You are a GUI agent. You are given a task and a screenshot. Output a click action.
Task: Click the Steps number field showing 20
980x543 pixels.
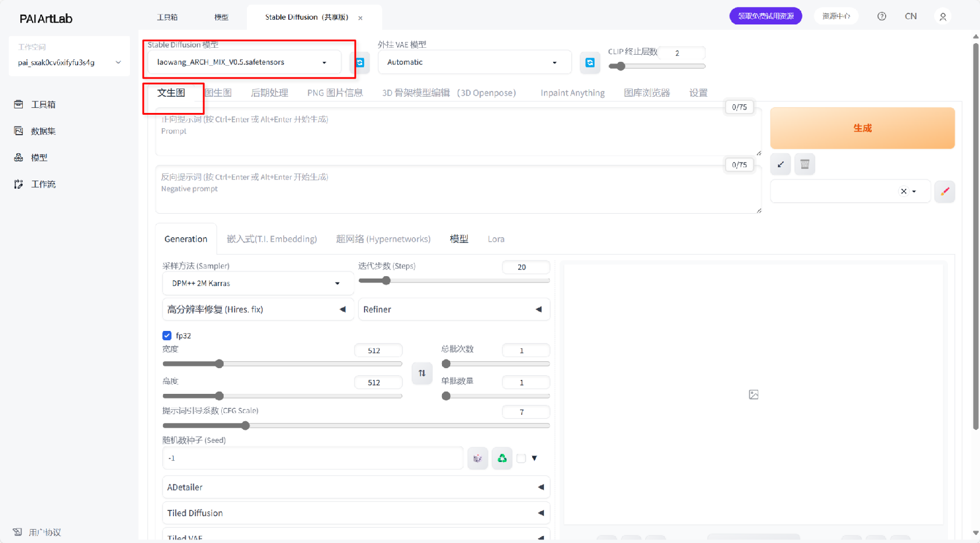[x=526, y=267]
